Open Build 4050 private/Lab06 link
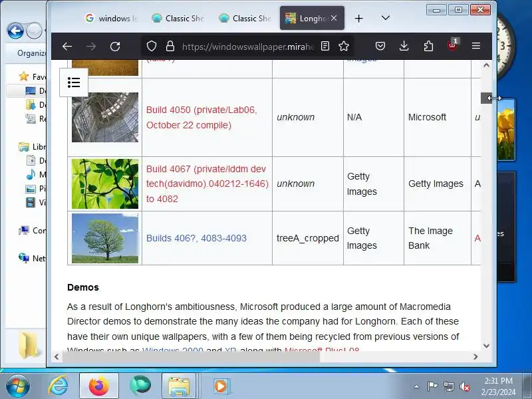The image size is (532, 399). [201, 118]
